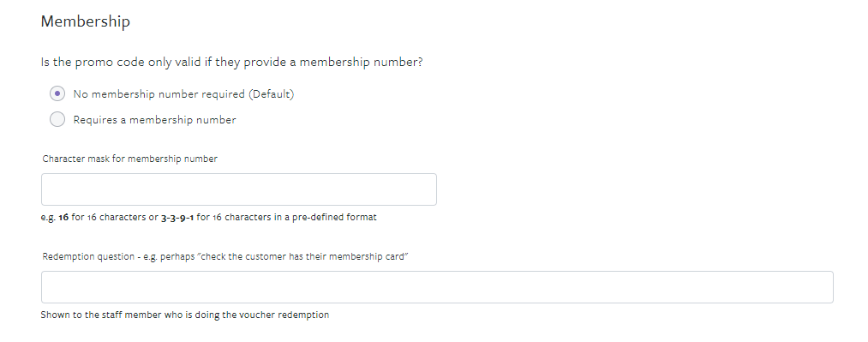Click the 'Requires a membership number' label text

[154, 119]
